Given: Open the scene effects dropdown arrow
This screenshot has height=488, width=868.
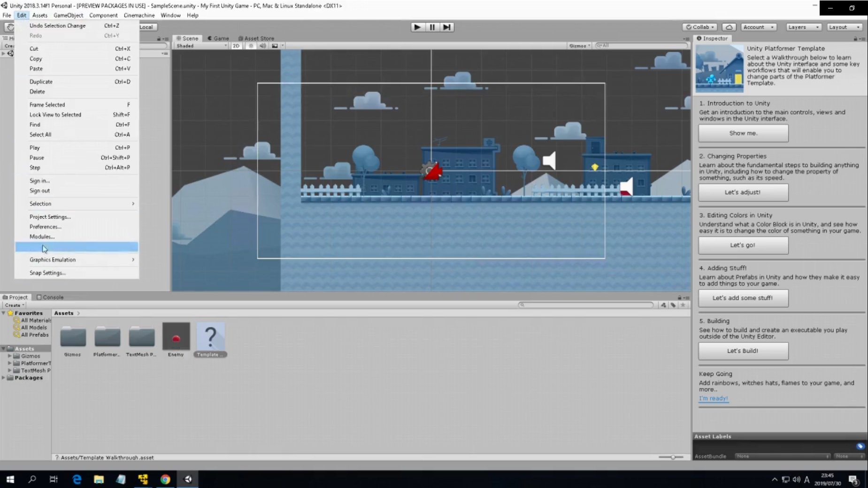Looking at the screenshot, I should (x=283, y=46).
